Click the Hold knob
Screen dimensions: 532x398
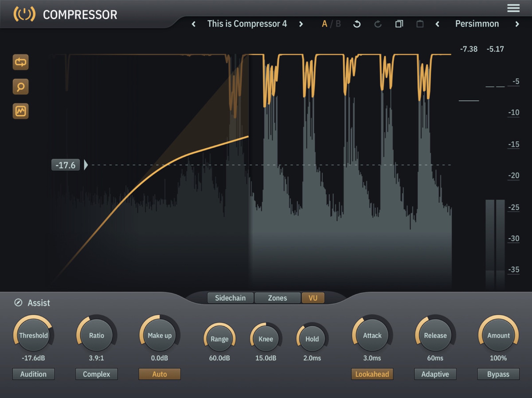312,339
